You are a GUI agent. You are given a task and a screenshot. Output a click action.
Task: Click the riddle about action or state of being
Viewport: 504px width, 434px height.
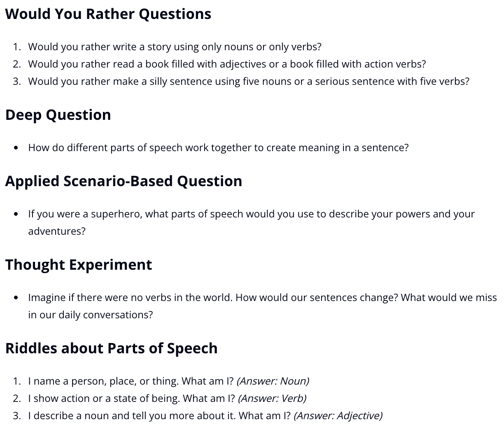pyautogui.click(x=131, y=399)
